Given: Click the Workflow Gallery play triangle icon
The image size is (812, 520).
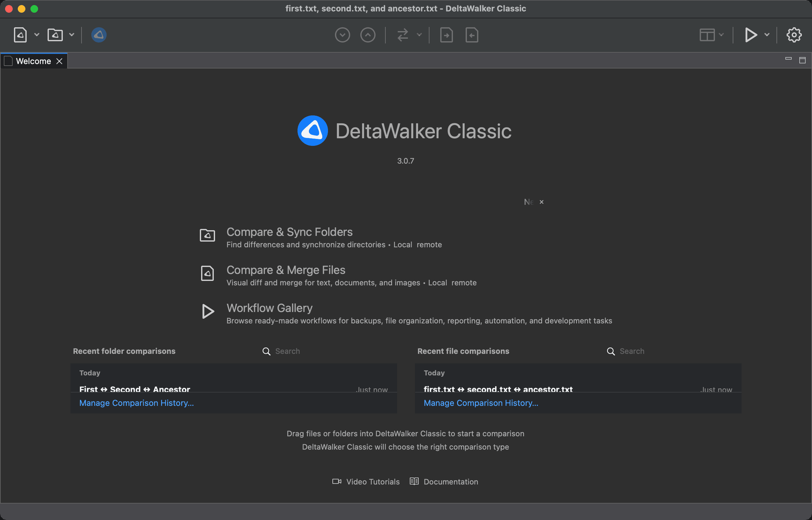Looking at the screenshot, I should 208,311.
